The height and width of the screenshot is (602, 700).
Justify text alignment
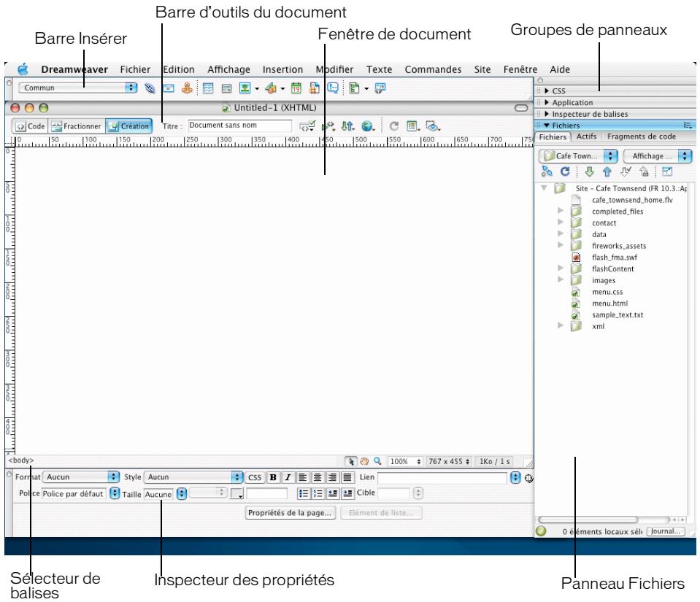point(347,477)
